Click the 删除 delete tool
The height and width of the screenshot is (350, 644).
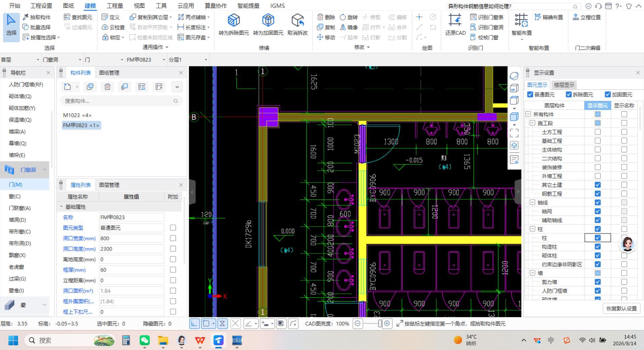coord(326,17)
